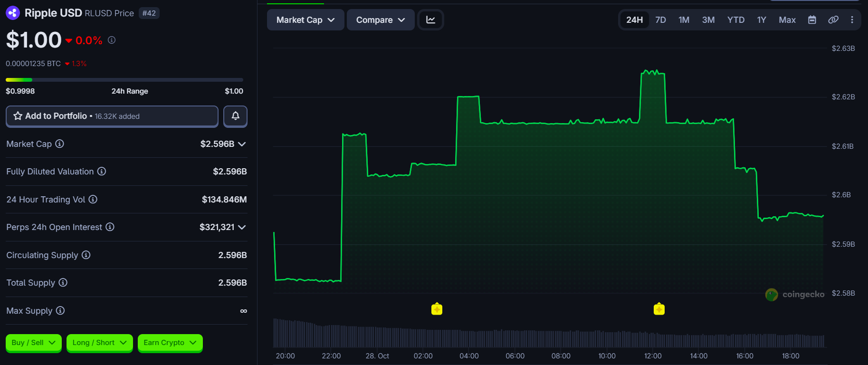
Task: Click the 0.00001235 BTC price text
Action: coord(33,64)
